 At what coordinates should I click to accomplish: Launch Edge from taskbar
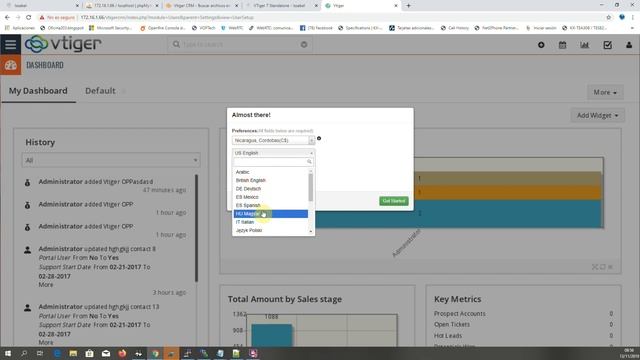(x=57, y=353)
